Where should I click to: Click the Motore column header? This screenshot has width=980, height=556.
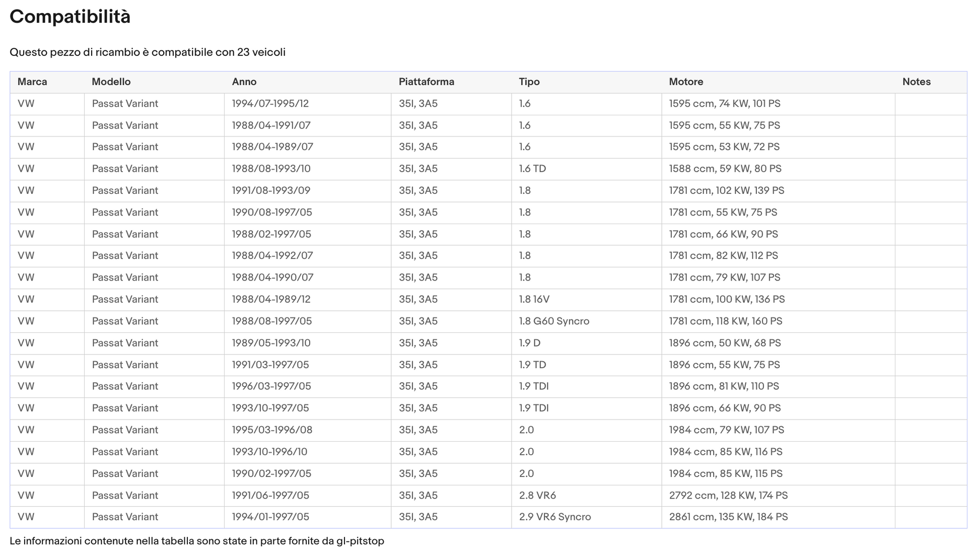click(x=686, y=82)
